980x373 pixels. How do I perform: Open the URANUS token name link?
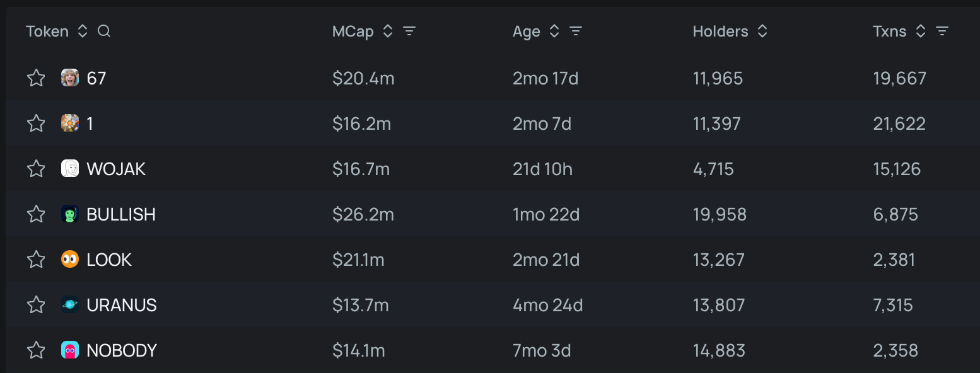click(122, 305)
